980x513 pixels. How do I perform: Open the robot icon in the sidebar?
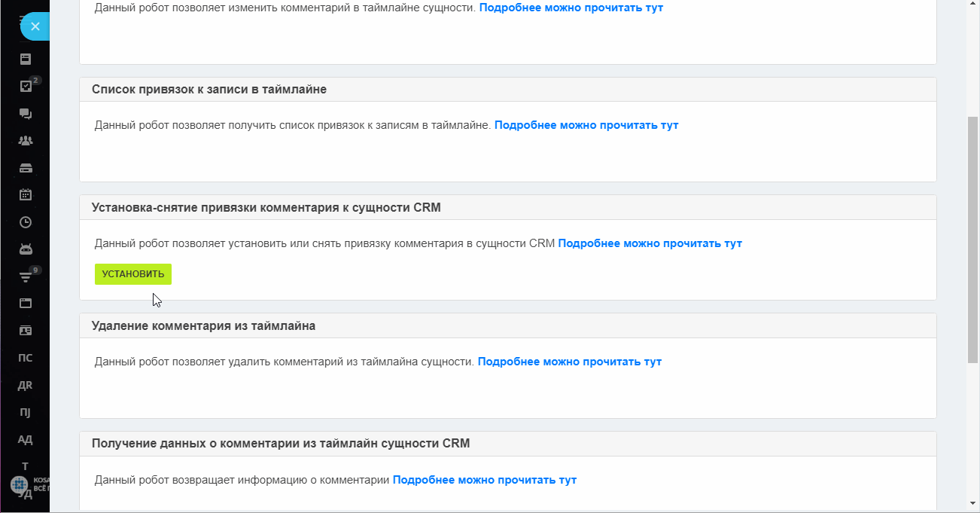pos(26,249)
